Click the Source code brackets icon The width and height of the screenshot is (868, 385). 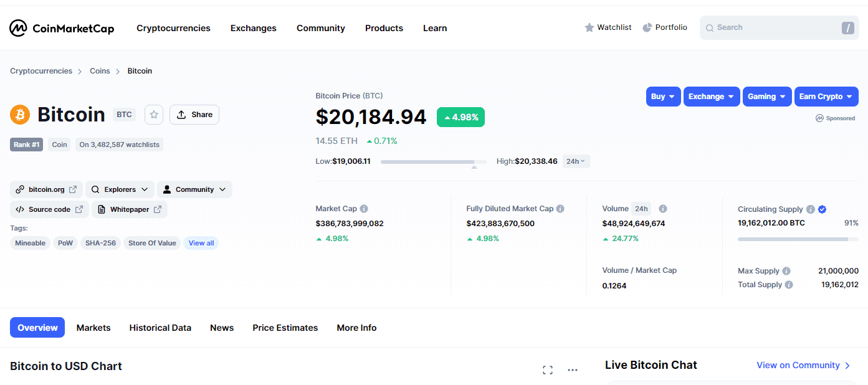(x=20, y=209)
